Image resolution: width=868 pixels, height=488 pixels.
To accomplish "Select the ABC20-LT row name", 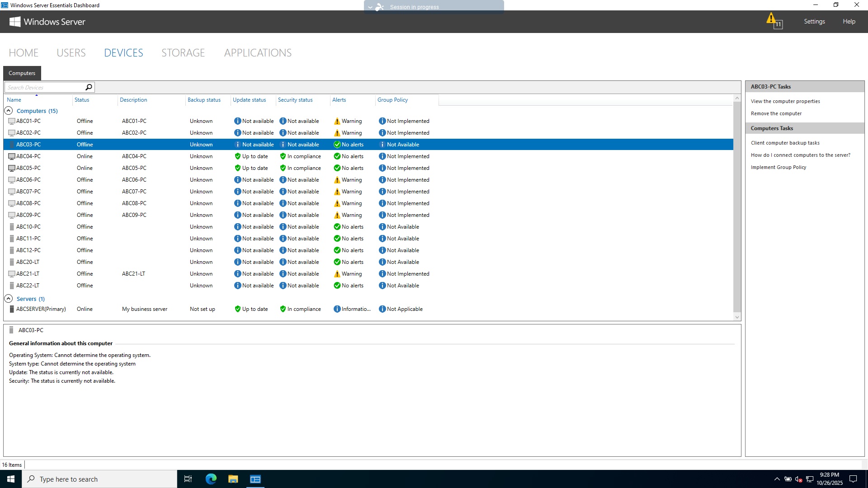I will coord(28,262).
